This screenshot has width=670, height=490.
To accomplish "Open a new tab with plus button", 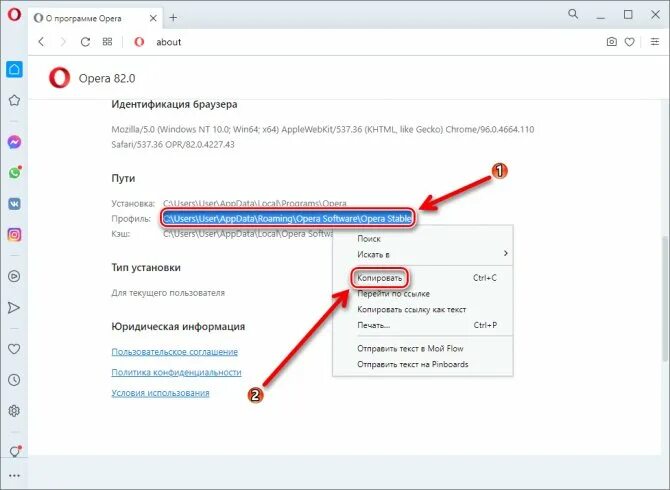I will tap(173, 18).
